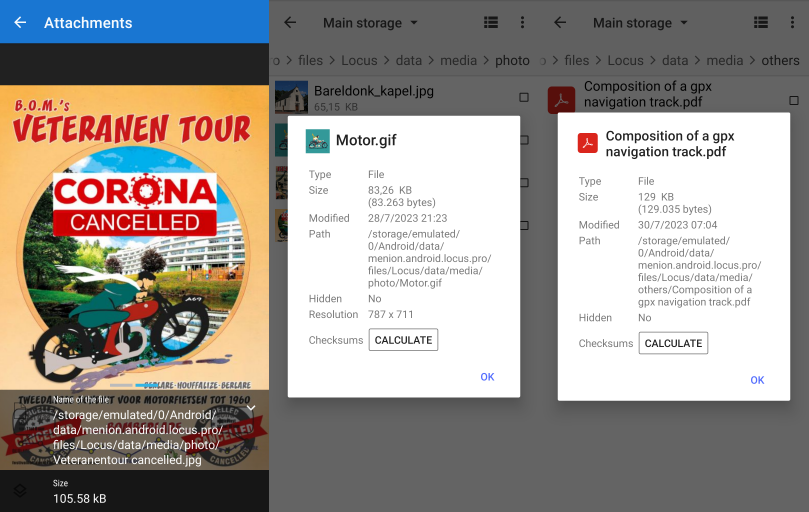
Task: Open Bareldonk_kapel.jpg thumbnail
Action: tap(292, 97)
